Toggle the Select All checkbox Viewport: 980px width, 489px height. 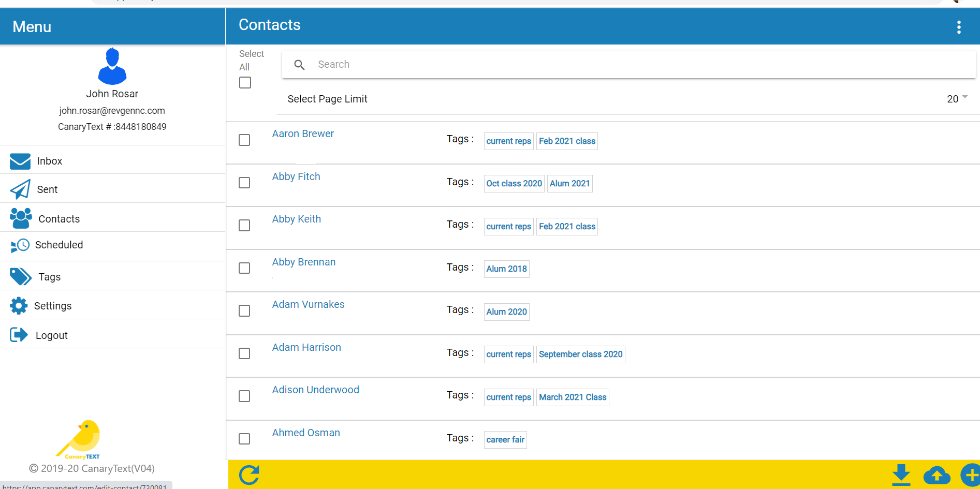coord(245,83)
